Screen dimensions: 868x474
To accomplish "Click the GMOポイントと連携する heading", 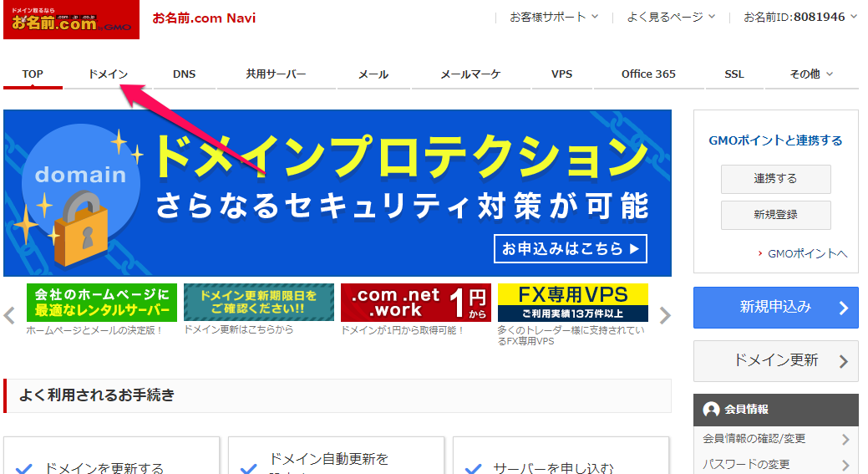I will coord(775,140).
